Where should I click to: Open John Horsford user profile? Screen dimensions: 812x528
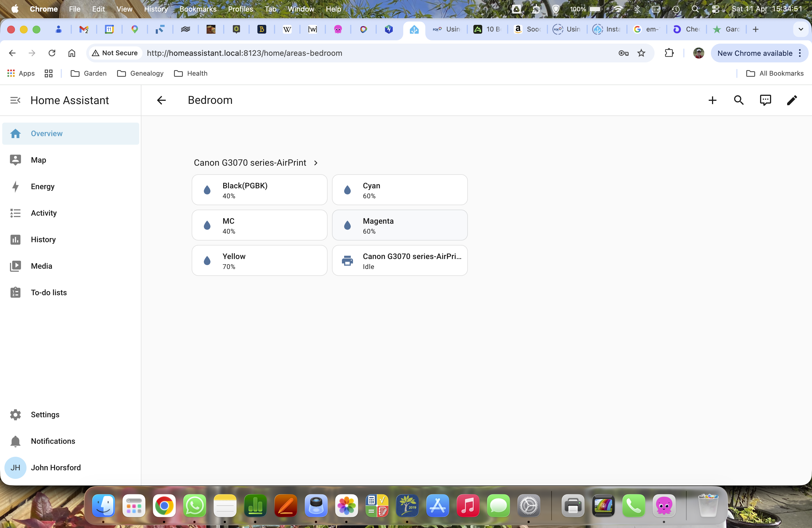(x=56, y=468)
